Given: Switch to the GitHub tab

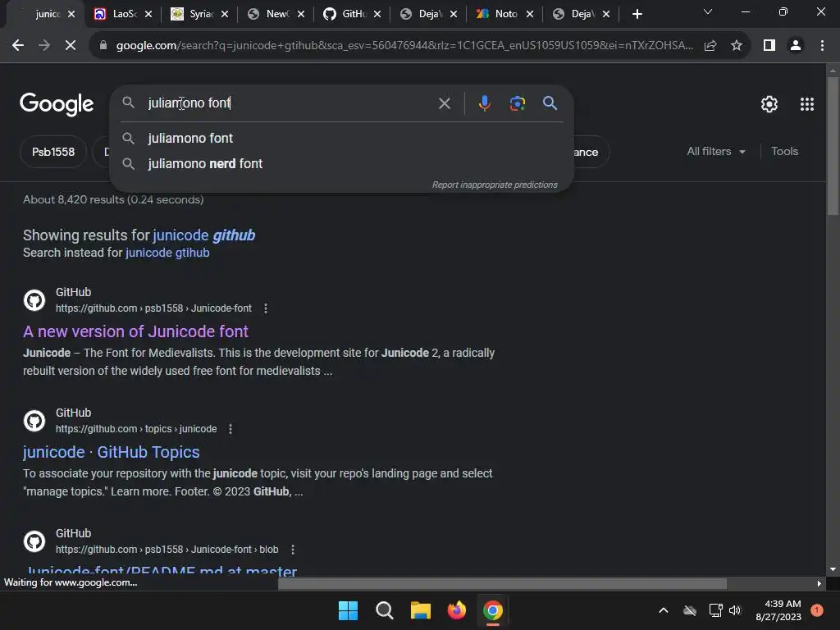Looking at the screenshot, I should [x=354, y=14].
